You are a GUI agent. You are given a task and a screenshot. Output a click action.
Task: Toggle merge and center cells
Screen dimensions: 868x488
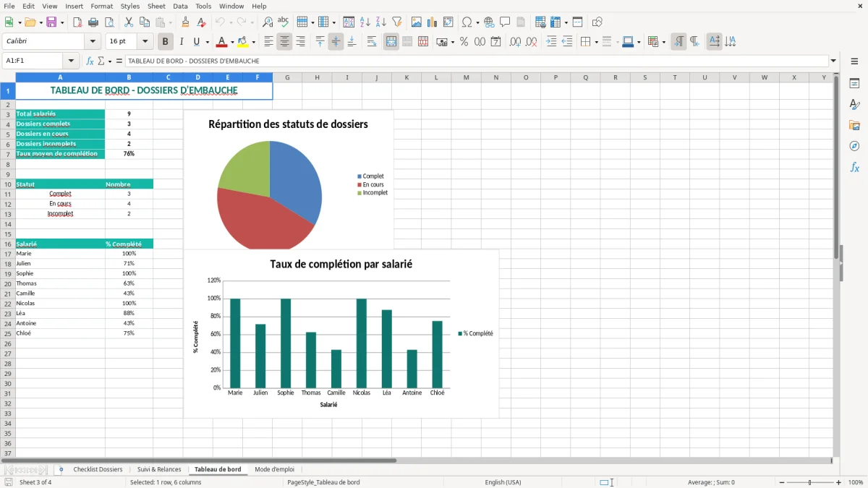click(391, 42)
